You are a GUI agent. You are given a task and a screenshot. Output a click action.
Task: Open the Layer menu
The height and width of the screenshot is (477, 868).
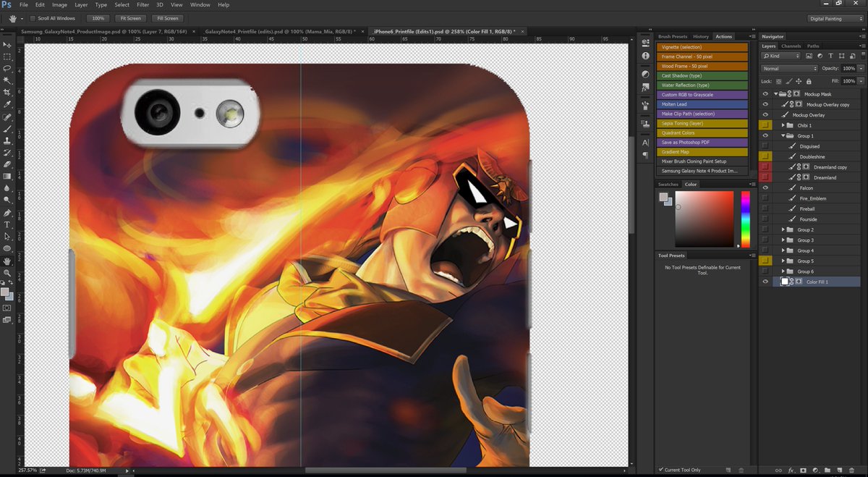click(81, 5)
